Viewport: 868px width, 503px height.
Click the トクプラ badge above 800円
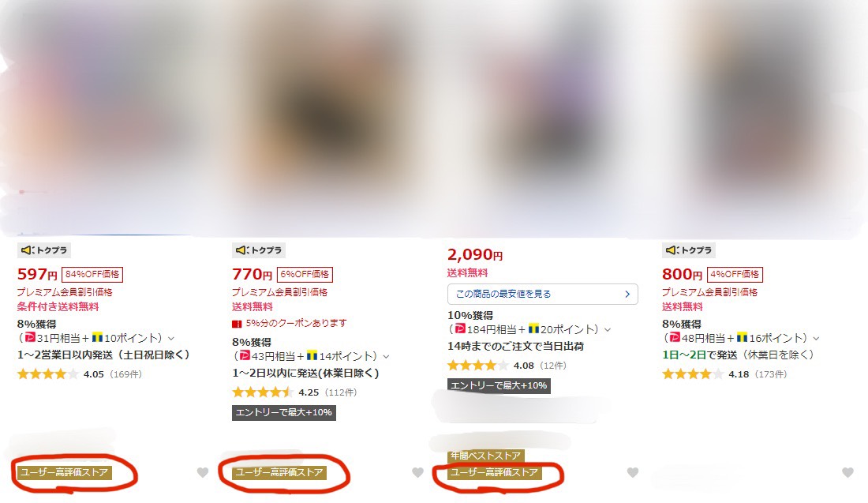click(x=689, y=250)
